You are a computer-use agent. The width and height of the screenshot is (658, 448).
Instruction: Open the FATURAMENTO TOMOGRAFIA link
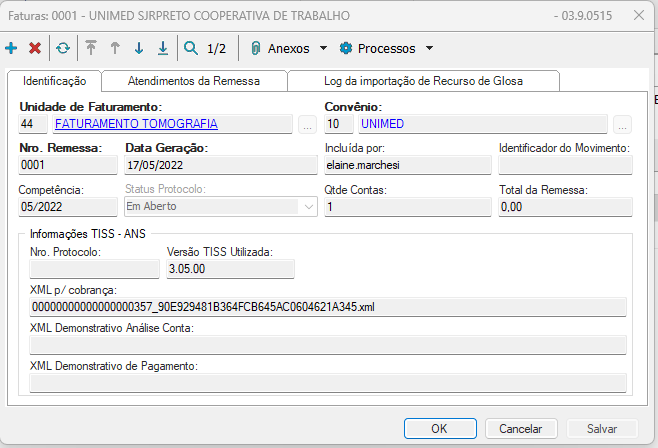point(136,124)
